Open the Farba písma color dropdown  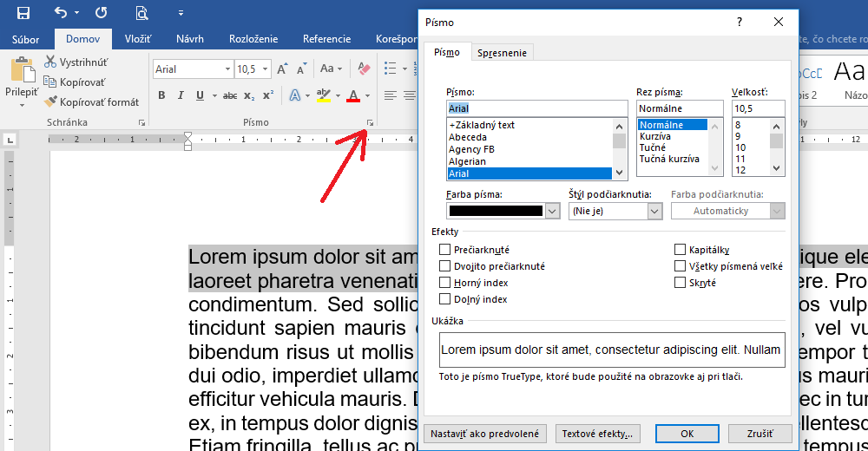(552, 211)
